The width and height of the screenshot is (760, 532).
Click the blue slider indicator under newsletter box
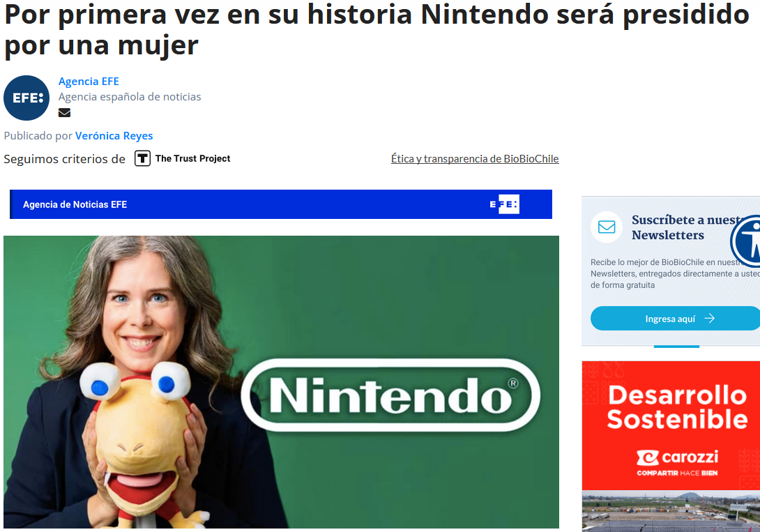pyautogui.click(x=676, y=347)
